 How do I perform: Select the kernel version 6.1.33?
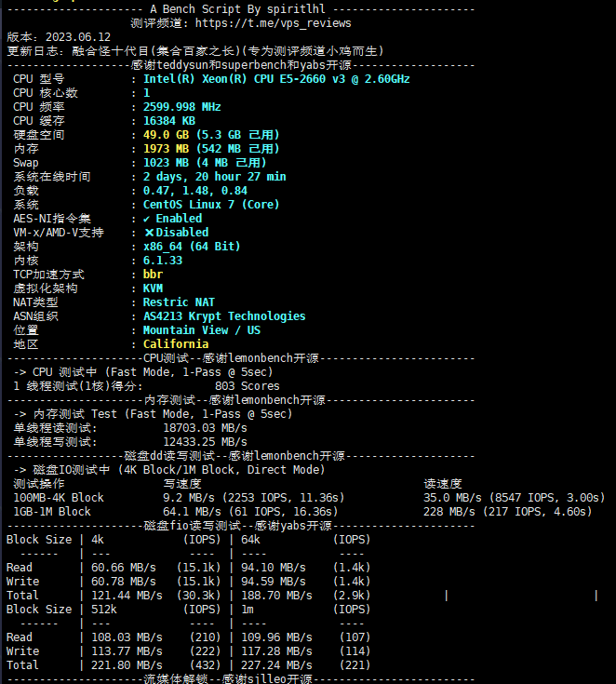162,261
